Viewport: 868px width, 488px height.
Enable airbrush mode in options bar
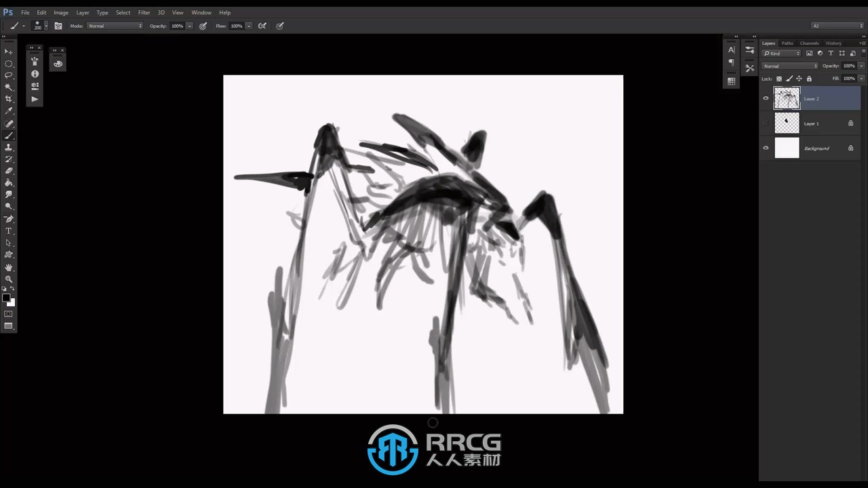point(262,26)
